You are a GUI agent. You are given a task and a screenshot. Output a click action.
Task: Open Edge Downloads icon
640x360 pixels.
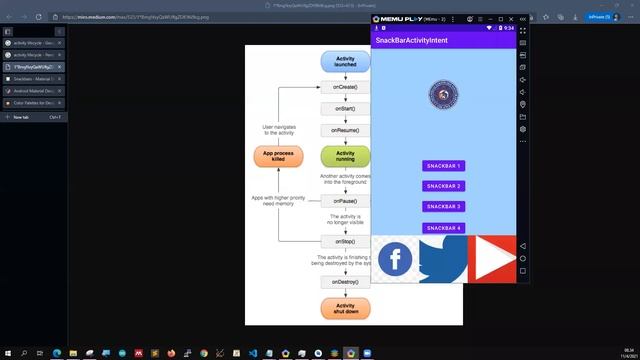click(x=575, y=17)
